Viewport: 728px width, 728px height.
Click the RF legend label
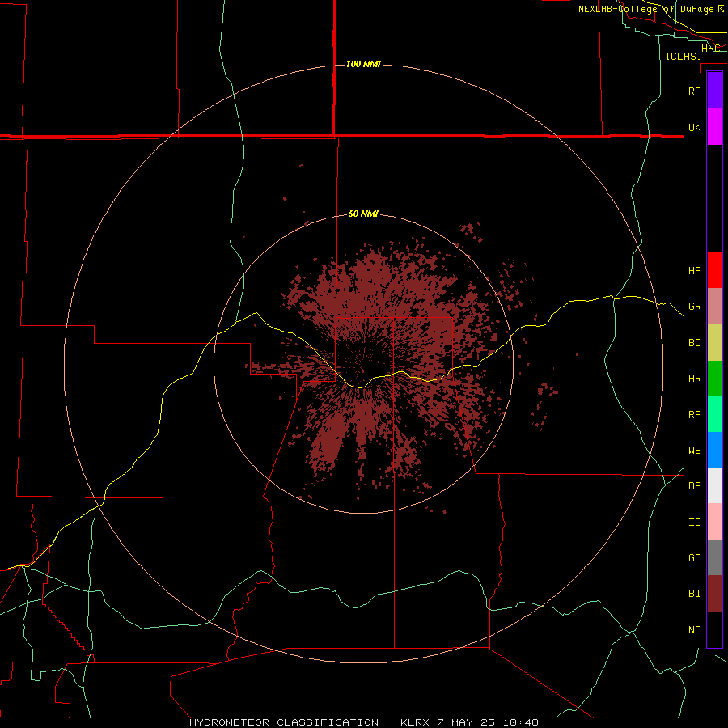tap(694, 91)
